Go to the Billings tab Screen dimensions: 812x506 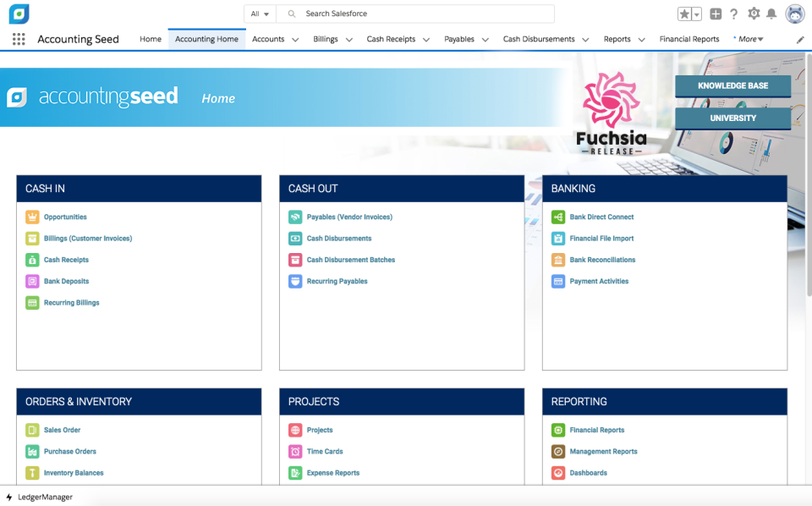click(325, 39)
